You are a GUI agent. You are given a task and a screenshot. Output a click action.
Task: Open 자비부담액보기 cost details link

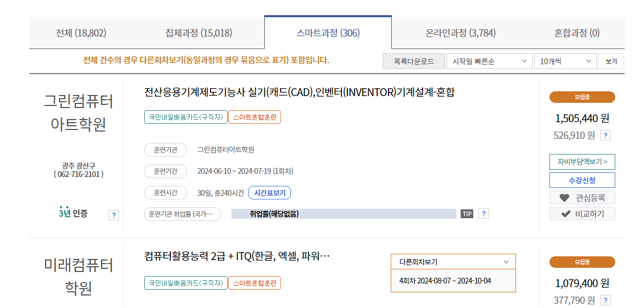pyautogui.click(x=582, y=162)
